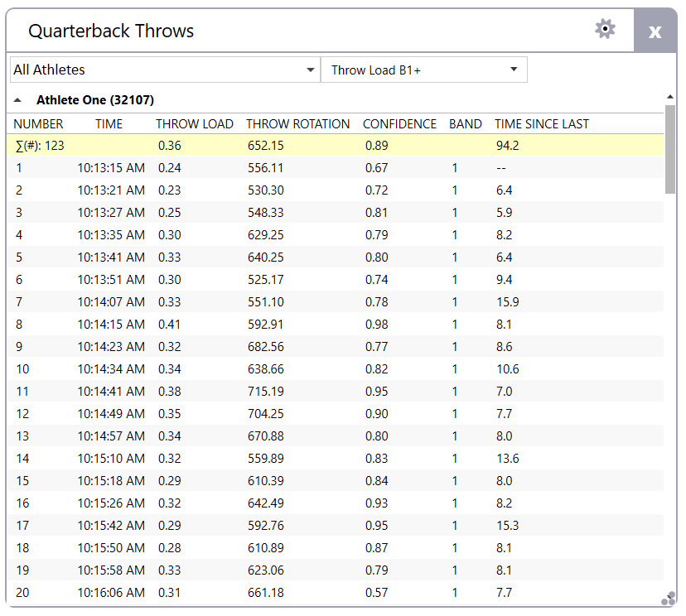Sort by the CONFIDENCE column header
686x616 pixels.
[x=399, y=124]
